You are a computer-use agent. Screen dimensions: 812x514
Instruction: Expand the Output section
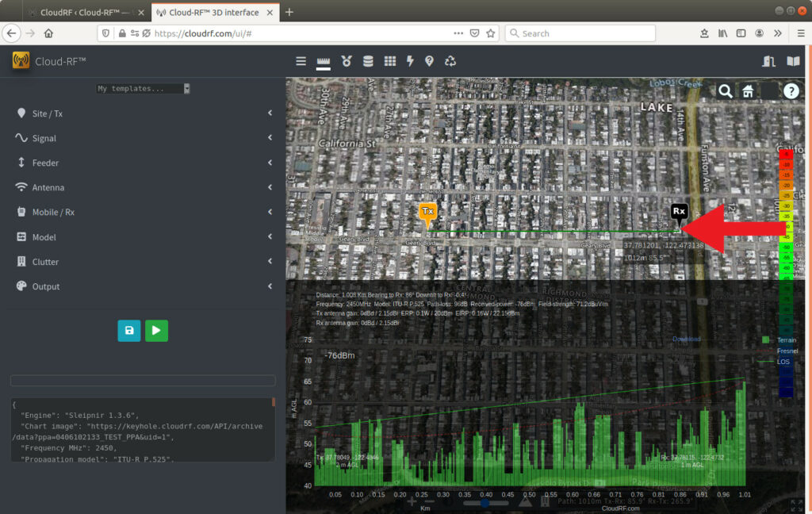pos(143,286)
